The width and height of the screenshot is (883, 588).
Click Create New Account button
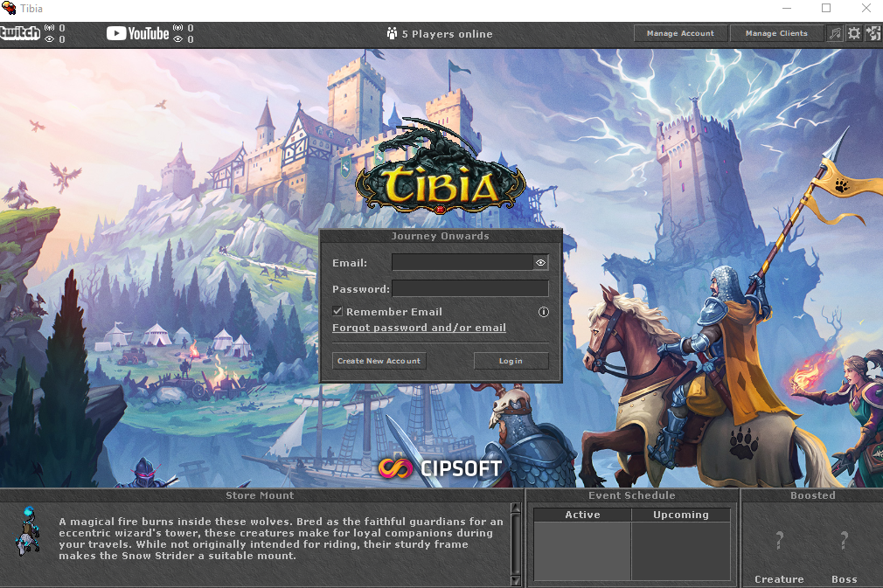[379, 361]
